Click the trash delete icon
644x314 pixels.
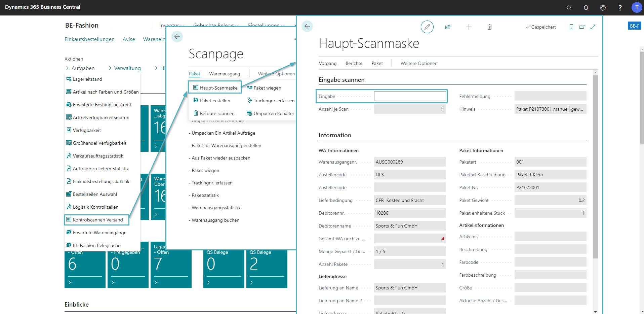(489, 27)
